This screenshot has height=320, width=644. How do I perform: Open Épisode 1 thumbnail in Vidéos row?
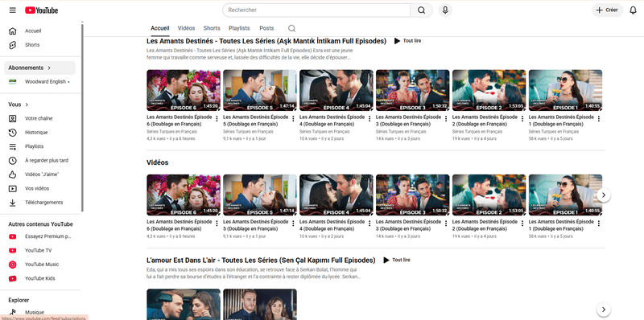point(566,195)
